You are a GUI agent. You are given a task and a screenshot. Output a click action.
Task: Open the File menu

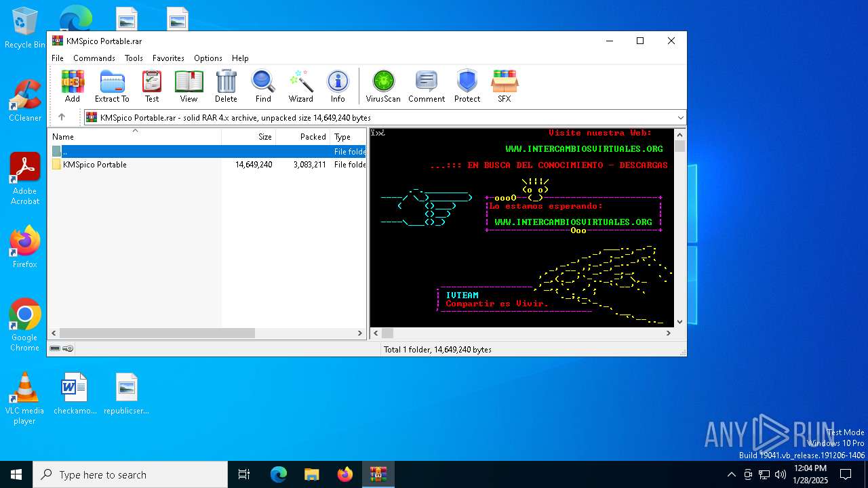coord(58,58)
